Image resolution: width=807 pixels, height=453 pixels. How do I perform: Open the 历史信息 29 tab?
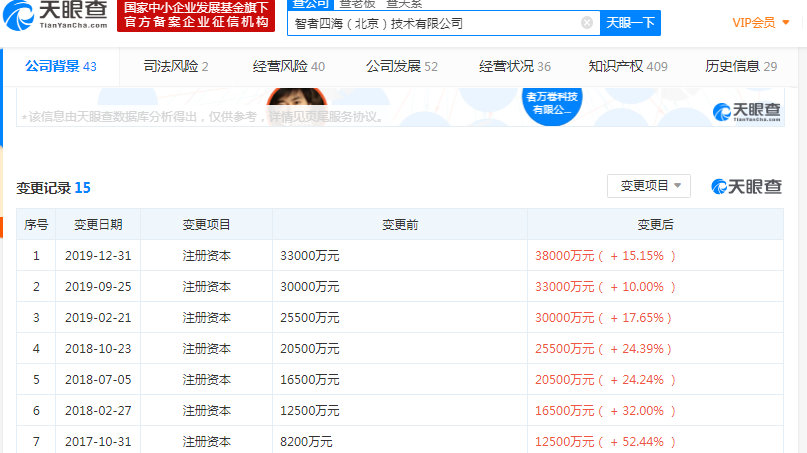coord(741,66)
